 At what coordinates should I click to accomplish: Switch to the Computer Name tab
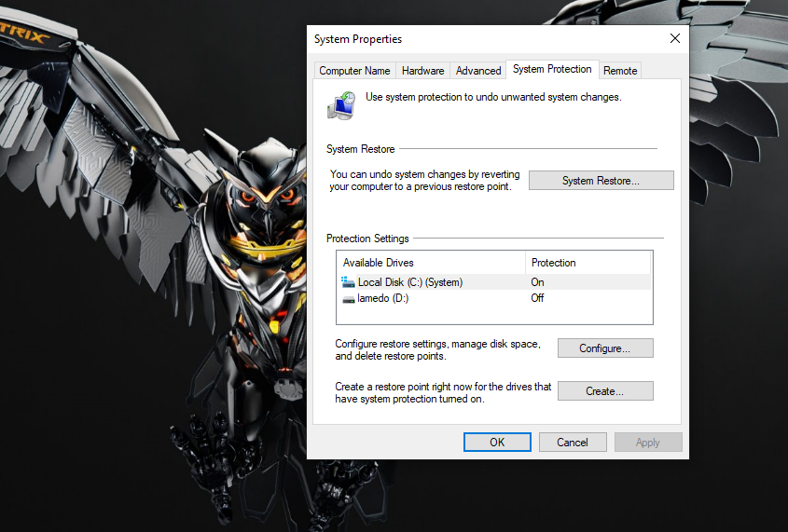pyautogui.click(x=354, y=71)
